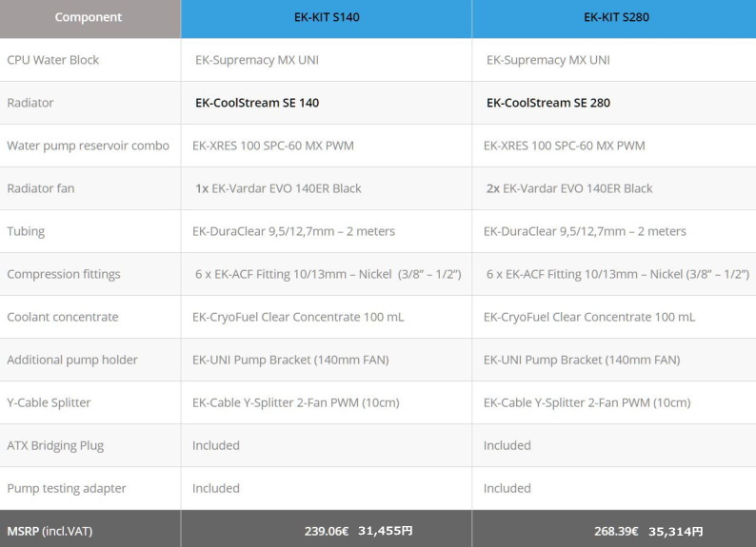Click Pump testing adapter Included for S280

pos(507,489)
